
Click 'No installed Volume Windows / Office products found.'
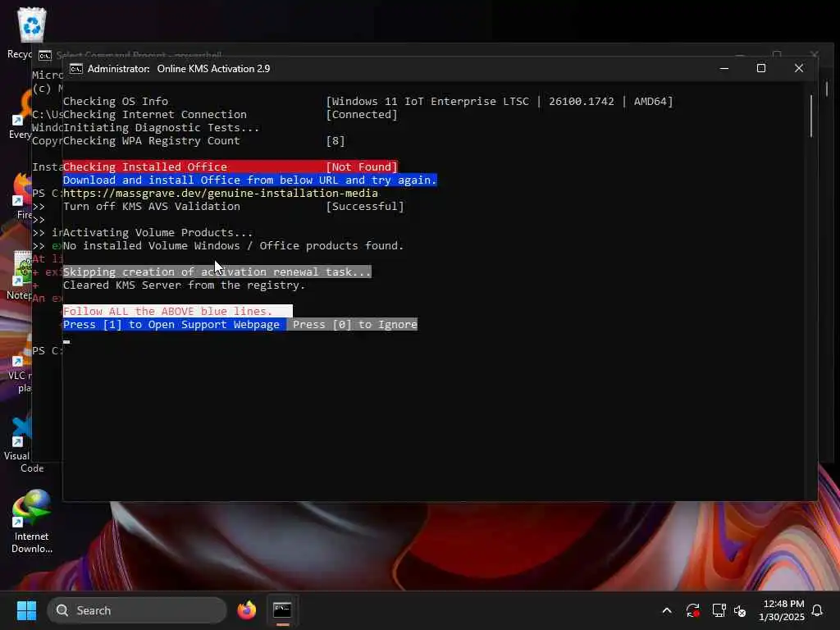[x=234, y=245]
